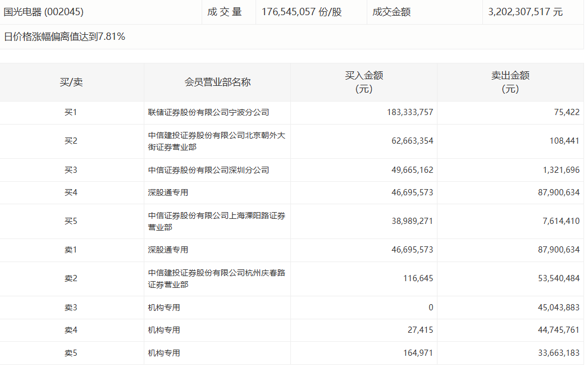This screenshot has height=367, width=588.
Task: Select the 卖5 row label
Action: click(x=71, y=353)
